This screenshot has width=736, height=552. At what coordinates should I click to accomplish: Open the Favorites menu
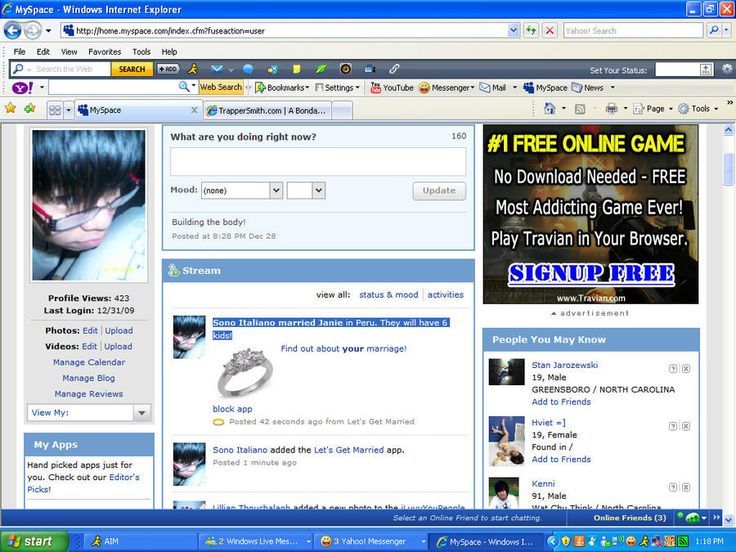point(104,52)
